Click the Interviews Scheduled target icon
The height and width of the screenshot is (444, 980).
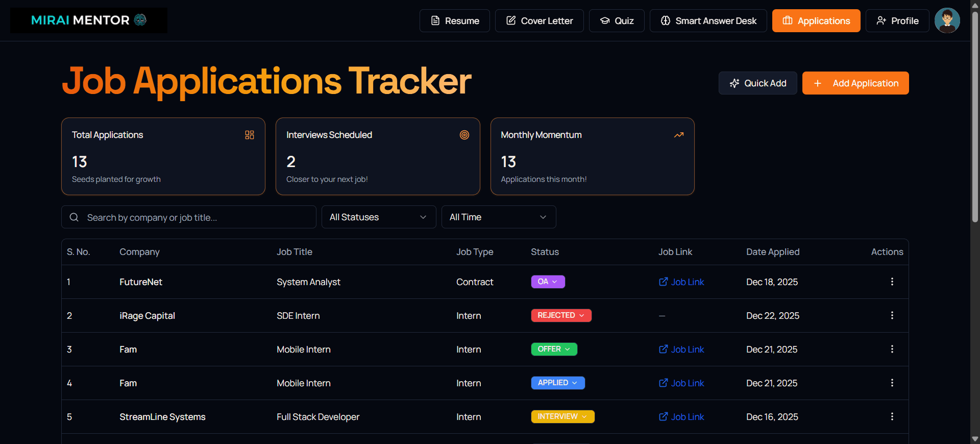coord(464,135)
